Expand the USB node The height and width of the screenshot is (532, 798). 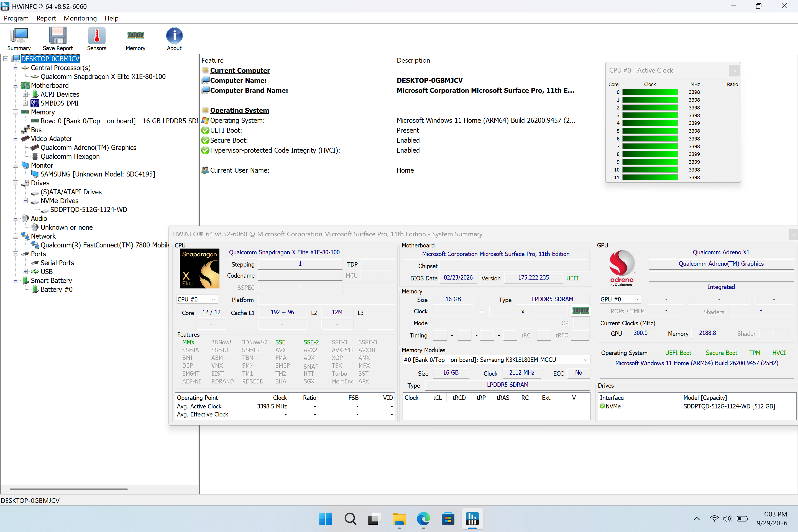25,272
